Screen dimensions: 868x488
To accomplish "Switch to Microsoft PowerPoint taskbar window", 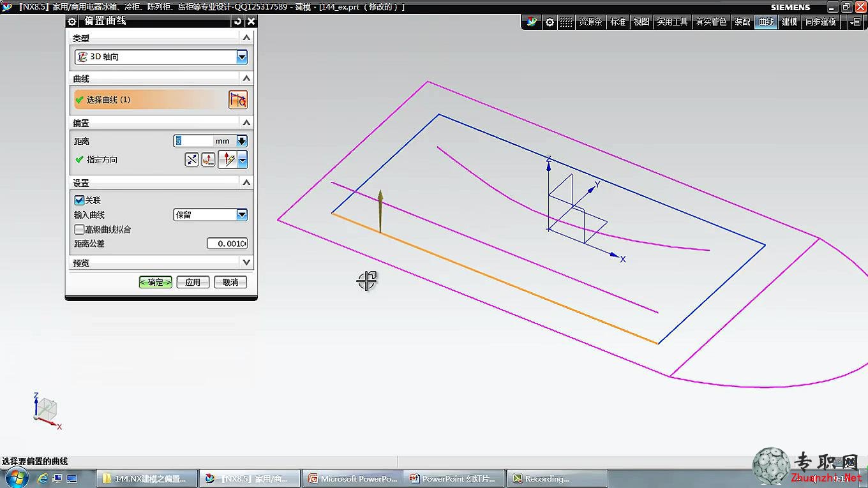I will coord(352,478).
